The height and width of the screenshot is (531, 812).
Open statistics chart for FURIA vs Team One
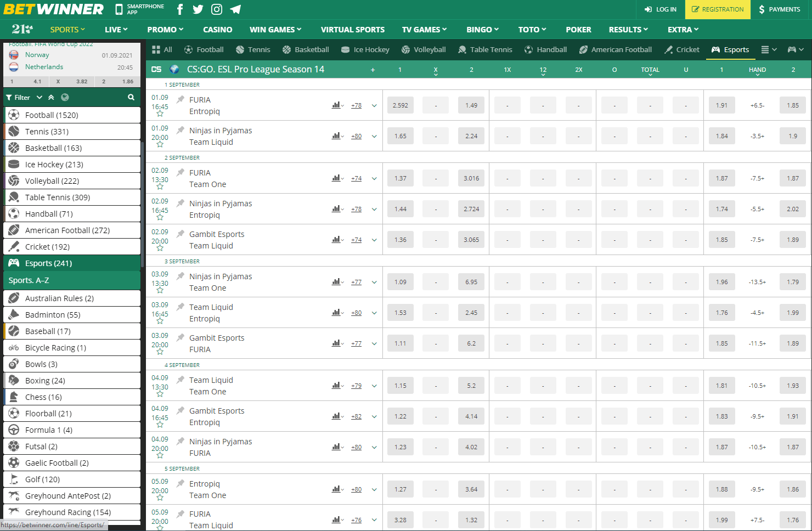(337, 178)
